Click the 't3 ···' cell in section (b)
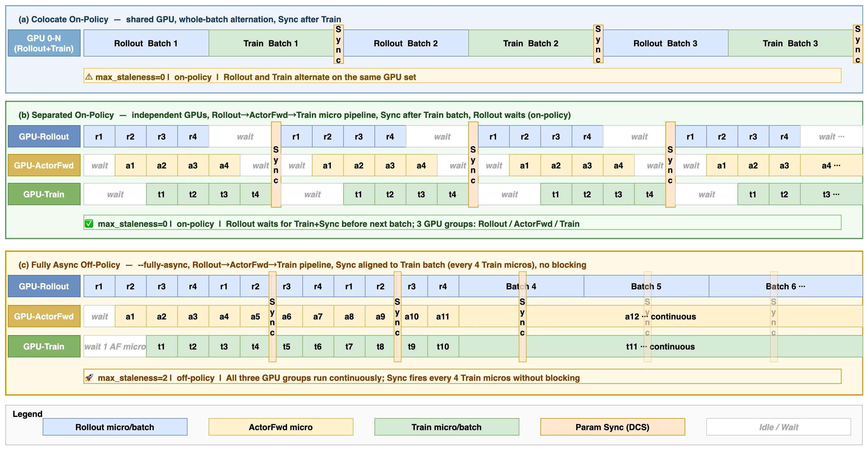Screen dimensions: 868x450 click(831, 194)
